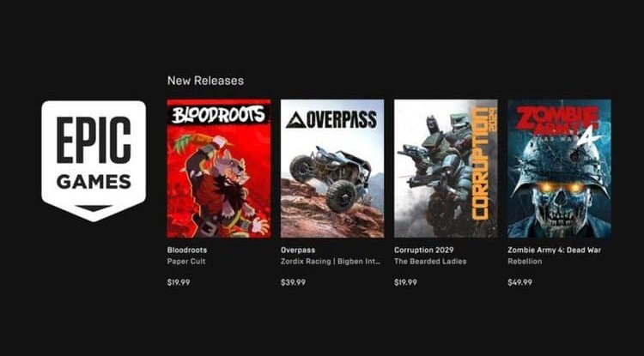Click the Corruption 2029 title text

point(423,250)
